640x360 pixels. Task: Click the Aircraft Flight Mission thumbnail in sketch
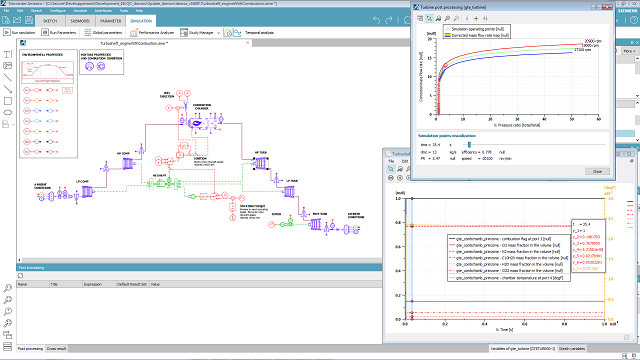pos(48,73)
